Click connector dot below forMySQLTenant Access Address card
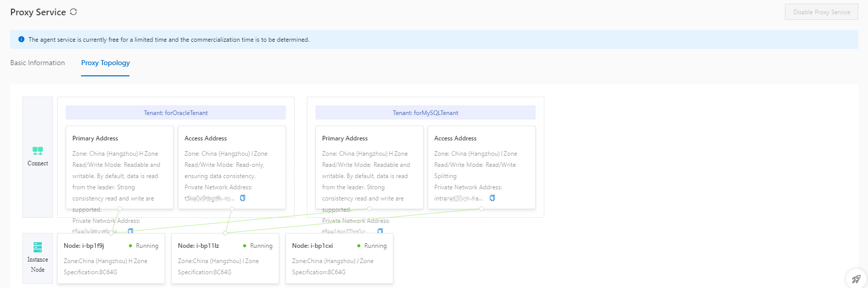This screenshot has width=868, height=288. [482, 209]
